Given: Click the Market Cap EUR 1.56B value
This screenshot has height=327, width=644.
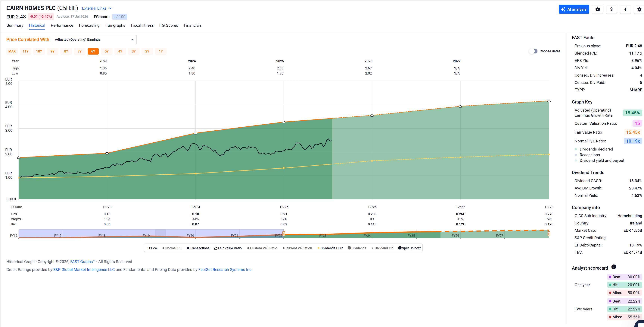Looking at the screenshot, I should pyautogui.click(x=633, y=230).
